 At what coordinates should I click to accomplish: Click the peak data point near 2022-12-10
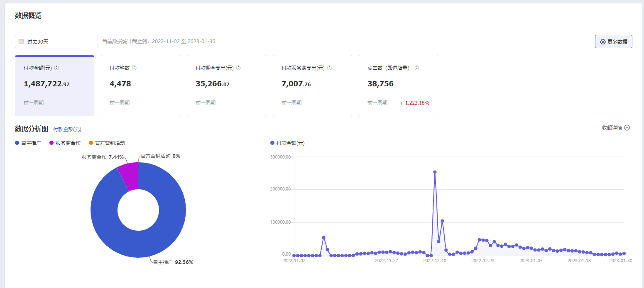(435, 172)
